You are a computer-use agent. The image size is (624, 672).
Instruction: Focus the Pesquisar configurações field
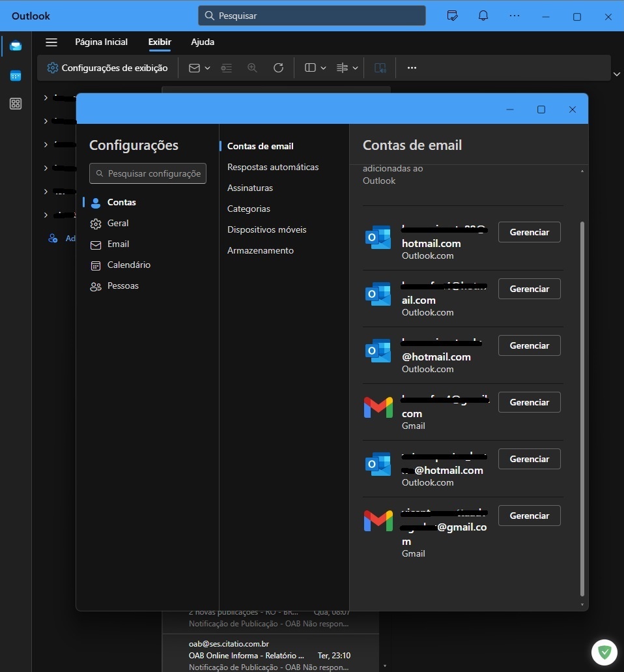[x=148, y=173]
